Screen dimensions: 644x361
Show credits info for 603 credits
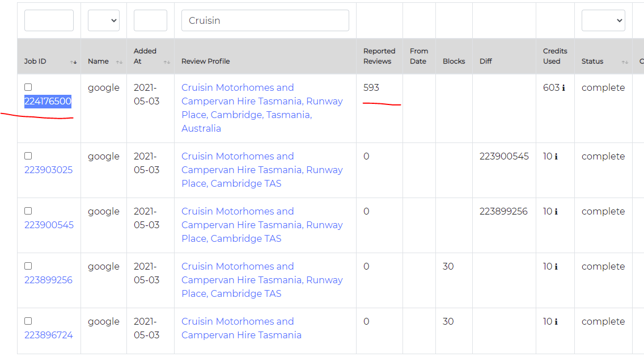pyautogui.click(x=563, y=87)
